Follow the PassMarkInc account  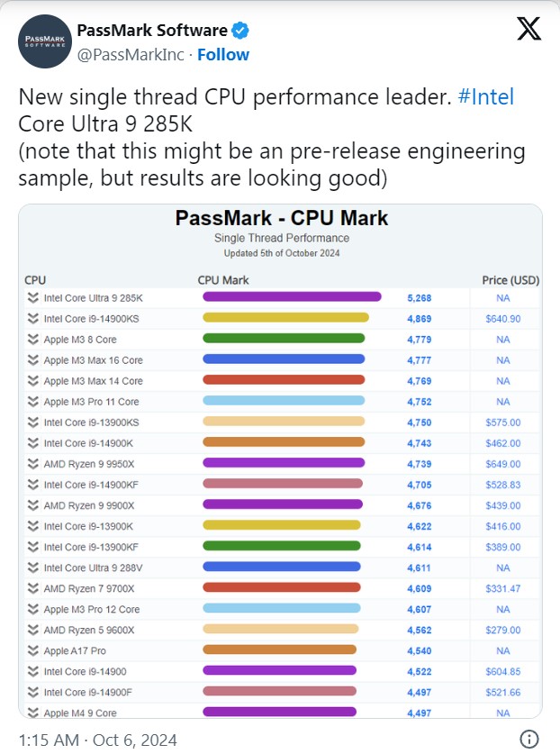[x=223, y=55]
